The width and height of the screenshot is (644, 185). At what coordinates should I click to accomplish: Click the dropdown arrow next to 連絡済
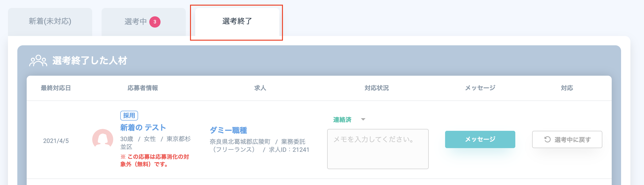coord(363,120)
